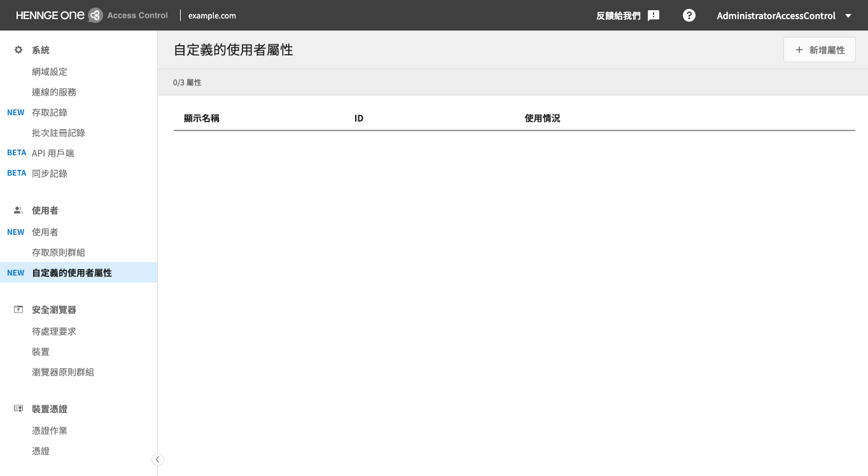The width and height of the screenshot is (868, 476).
Task: Click the 顯示名稱 column header
Action: coord(202,118)
